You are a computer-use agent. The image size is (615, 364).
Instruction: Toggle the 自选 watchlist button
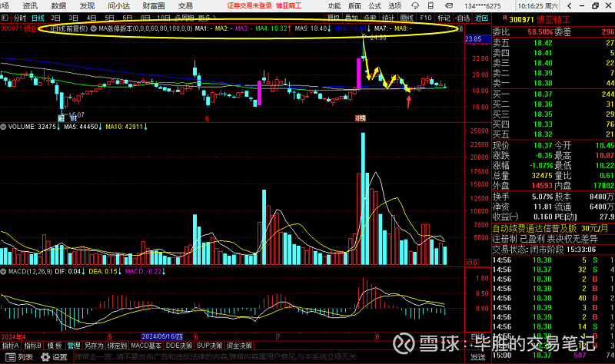click(x=462, y=18)
